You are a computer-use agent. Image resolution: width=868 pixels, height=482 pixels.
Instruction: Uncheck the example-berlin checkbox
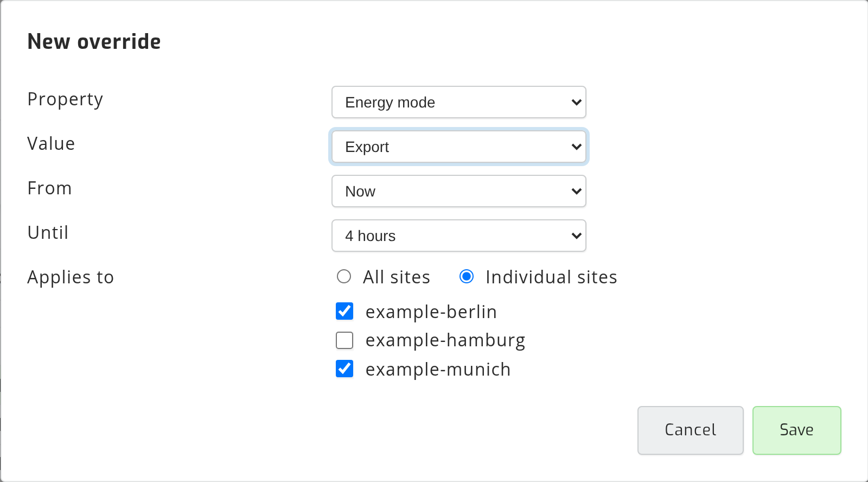[344, 311]
